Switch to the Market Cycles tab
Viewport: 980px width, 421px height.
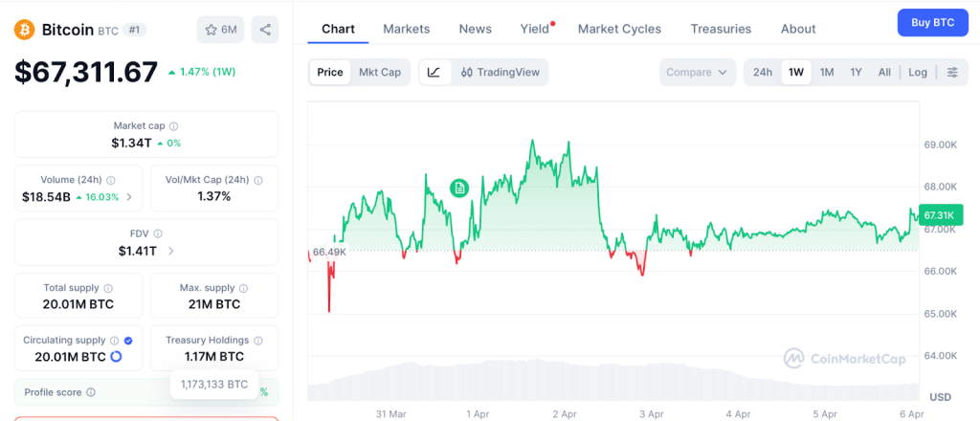pyautogui.click(x=619, y=29)
